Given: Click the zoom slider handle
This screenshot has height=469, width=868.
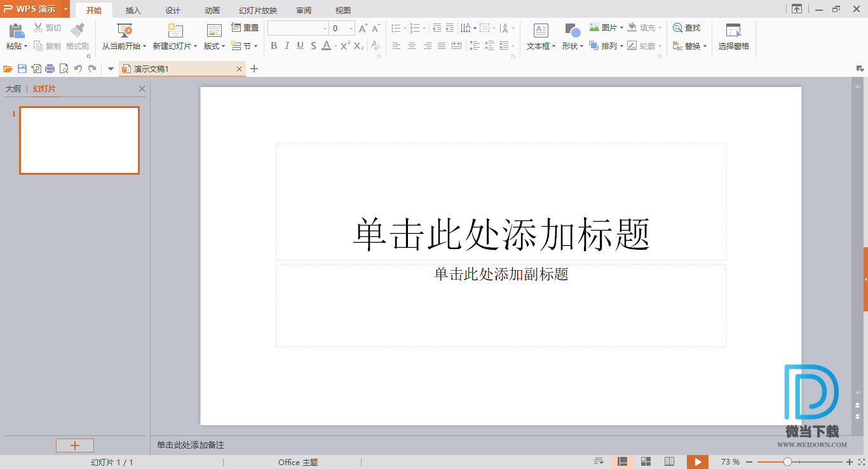Looking at the screenshot, I should 787,462.
